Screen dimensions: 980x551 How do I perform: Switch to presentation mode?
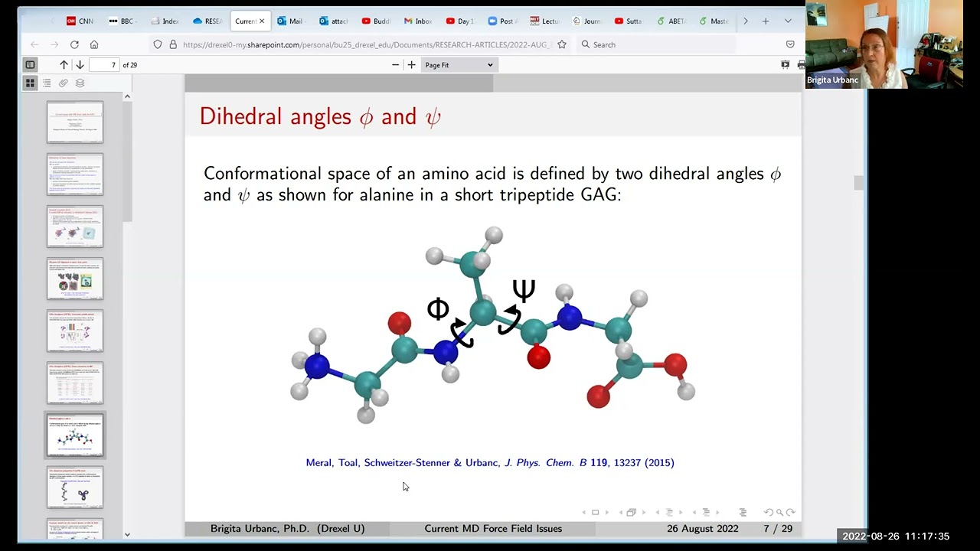click(785, 65)
